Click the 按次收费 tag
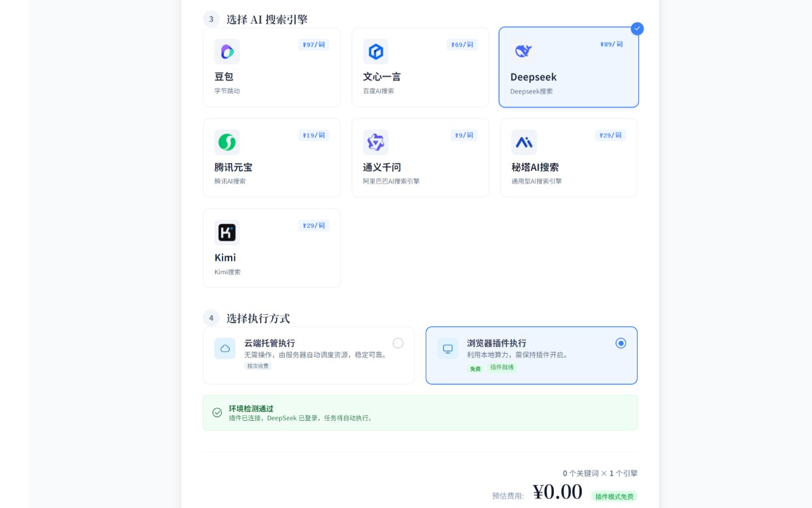This screenshot has width=812, height=508. [258, 366]
